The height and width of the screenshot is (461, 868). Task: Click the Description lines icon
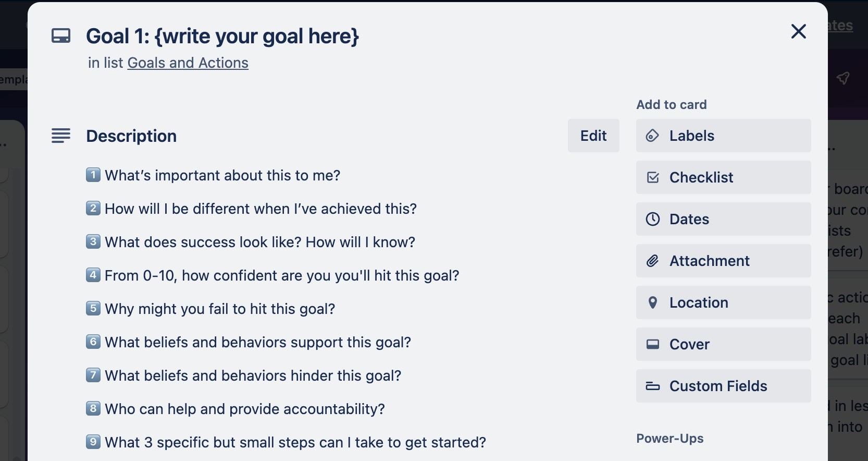coord(61,136)
